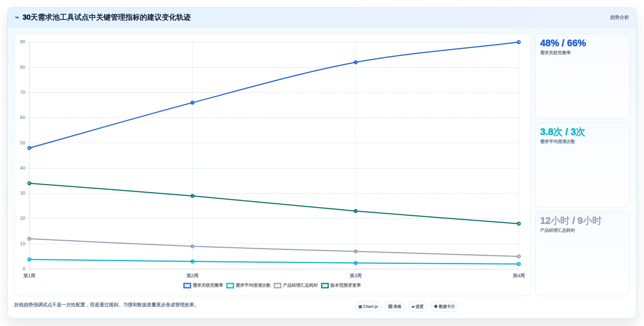Click the blue data point at 第1周 (48)
The image size is (644, 326).
[x=30, y=148]
